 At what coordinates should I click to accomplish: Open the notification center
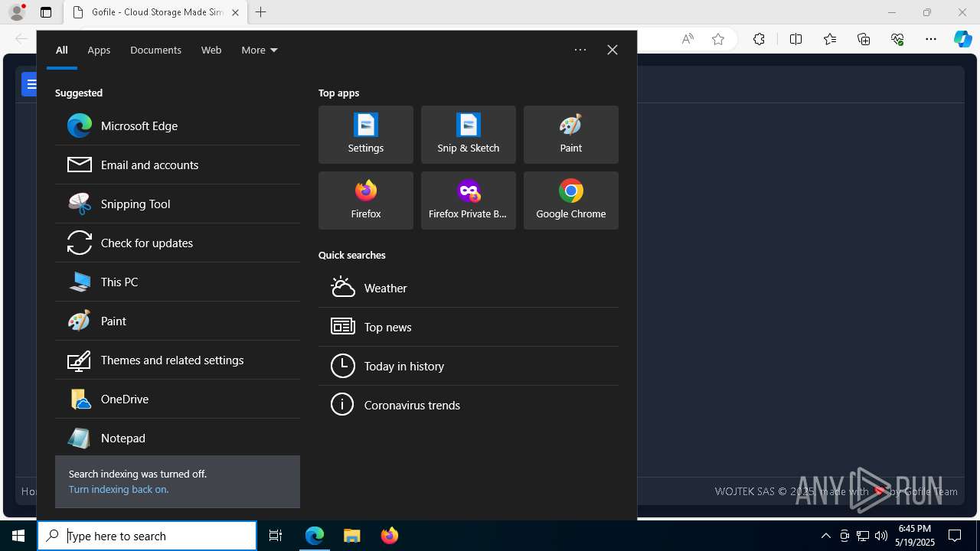955,536
